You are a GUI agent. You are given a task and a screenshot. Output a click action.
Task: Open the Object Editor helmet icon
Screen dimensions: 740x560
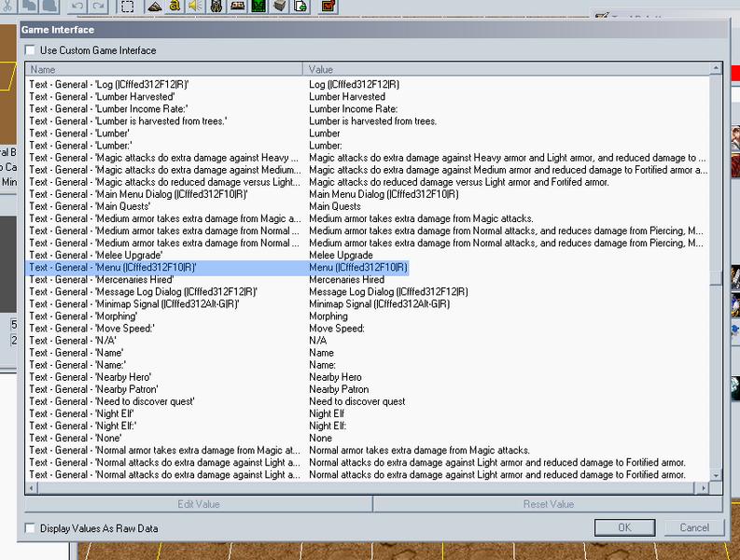[x=216, y=7]
